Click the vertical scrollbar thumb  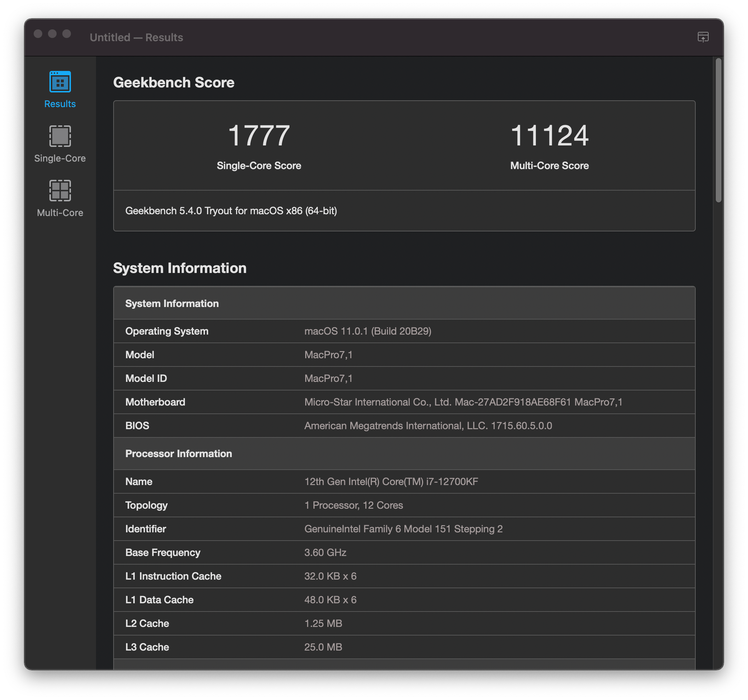click(x=718, y=130)
